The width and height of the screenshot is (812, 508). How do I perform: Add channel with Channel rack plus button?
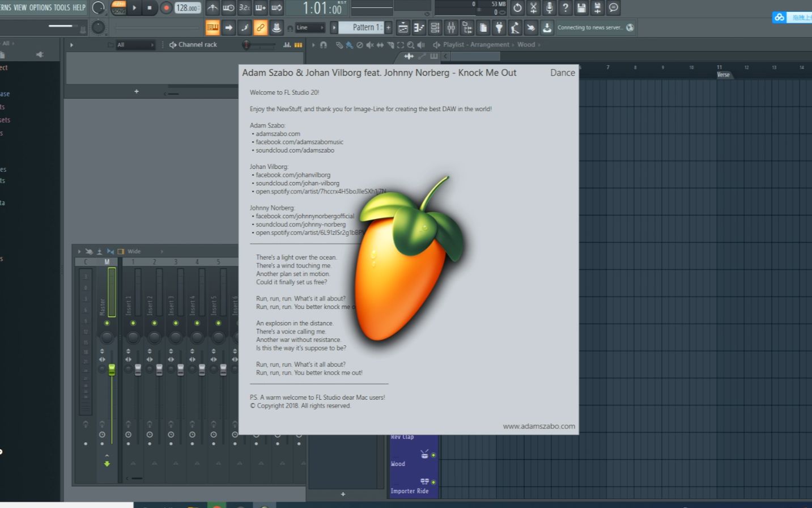coord(137,91)
